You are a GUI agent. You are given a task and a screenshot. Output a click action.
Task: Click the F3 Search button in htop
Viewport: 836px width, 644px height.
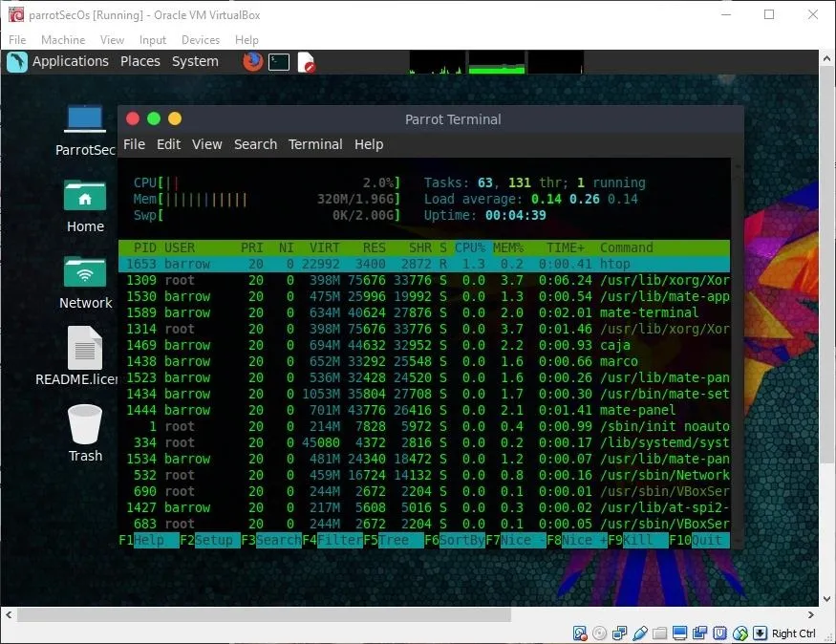point(271,540)
